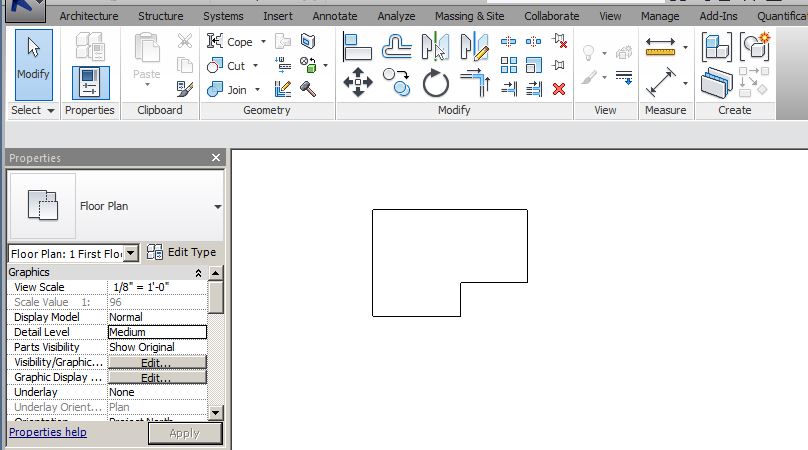Open the Massing & Site tab
808x450 pixels.
click(x=469, y=16)
